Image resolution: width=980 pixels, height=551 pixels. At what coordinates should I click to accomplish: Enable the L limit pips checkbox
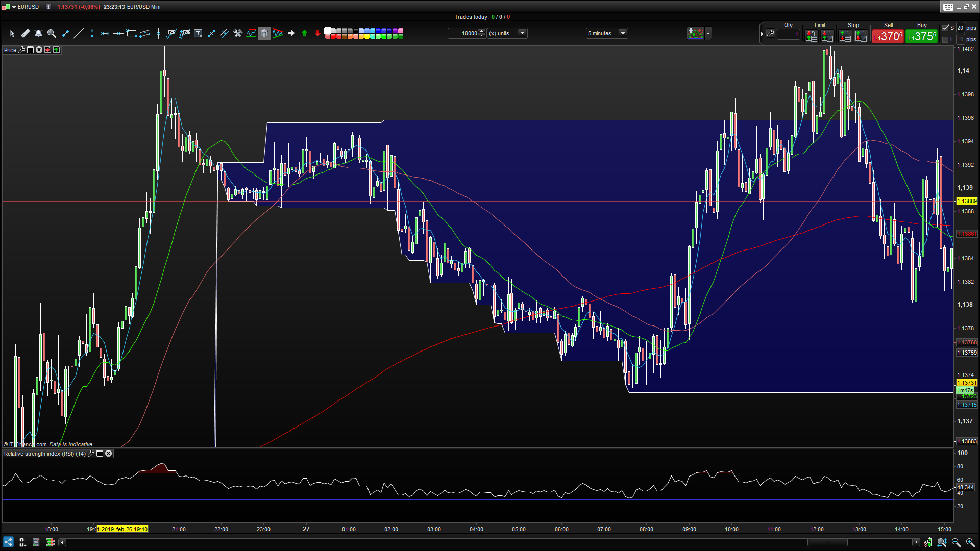(x=945, y=39)
